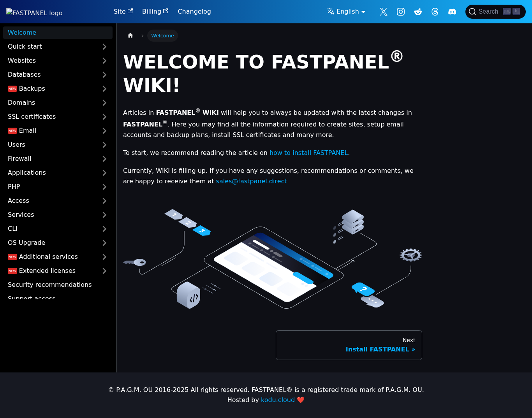
Task: Expand the Additional services chevron
Action: point(104,257)
